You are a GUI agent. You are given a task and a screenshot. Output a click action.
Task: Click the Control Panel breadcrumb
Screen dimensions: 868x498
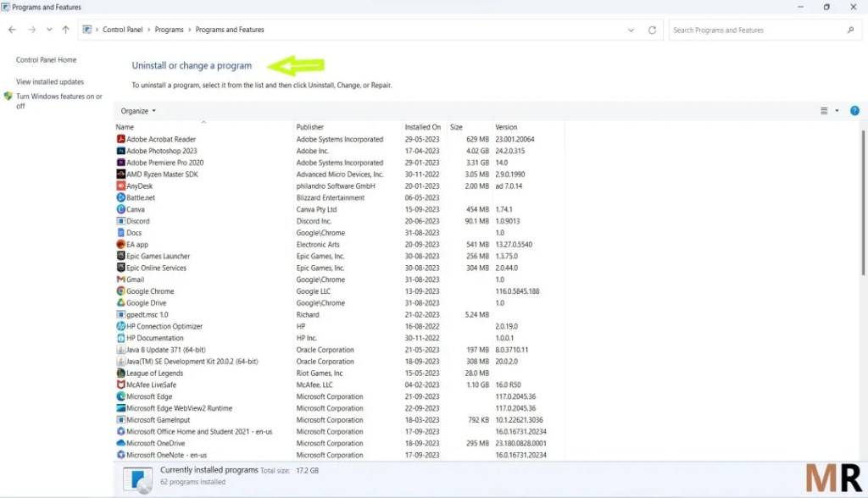pos(122,30)
